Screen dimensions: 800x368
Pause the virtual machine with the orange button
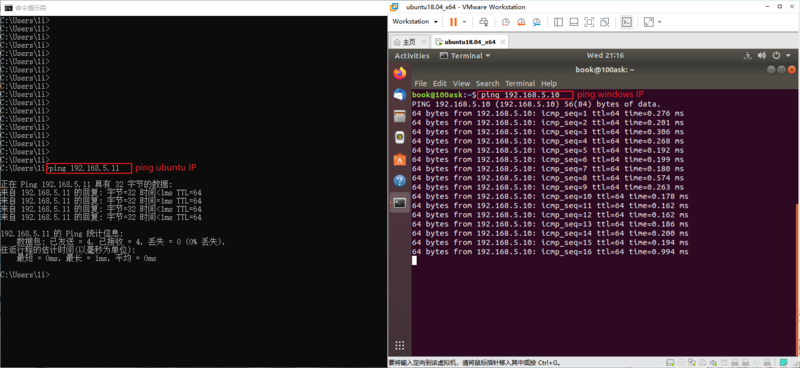pyautogui.click(x=453, y=22)
